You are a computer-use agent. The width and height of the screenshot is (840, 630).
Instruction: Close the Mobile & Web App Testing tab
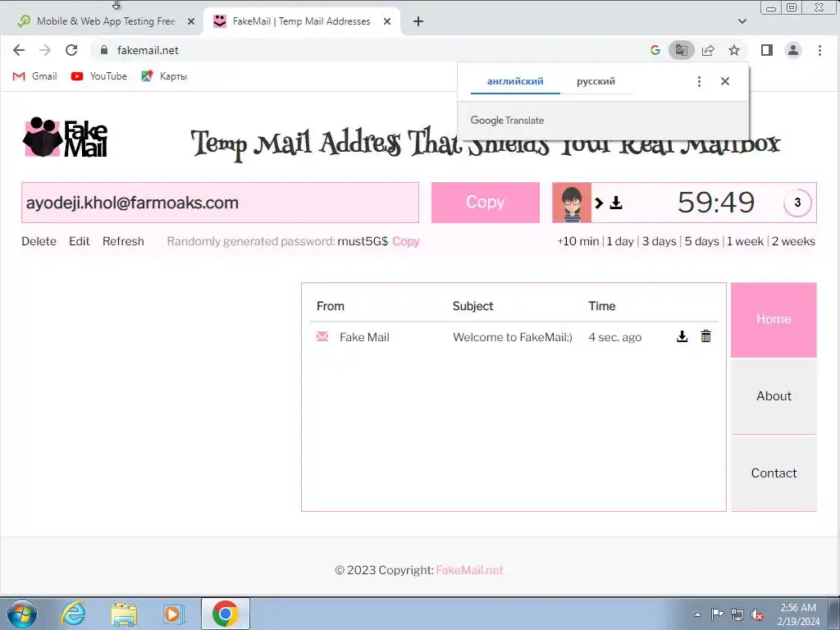[190, 21]
